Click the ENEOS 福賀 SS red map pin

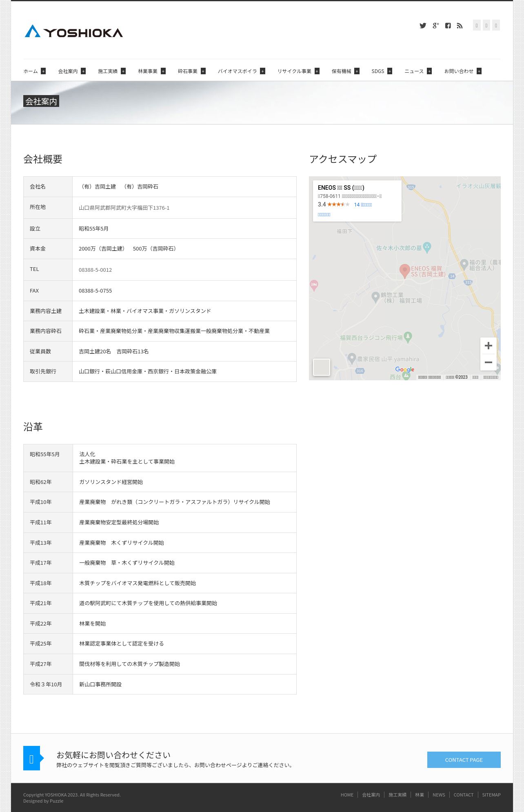click(x=404, y=271)
